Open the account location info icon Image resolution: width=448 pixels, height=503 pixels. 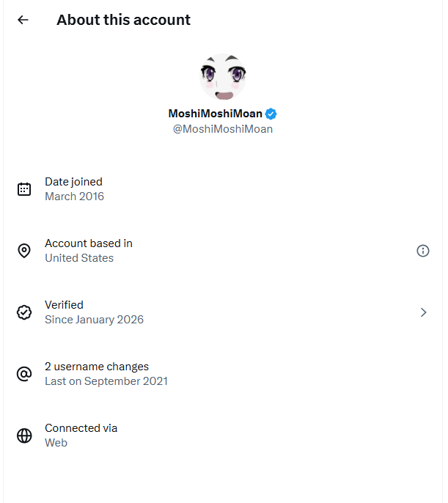[x=423, y=251]
